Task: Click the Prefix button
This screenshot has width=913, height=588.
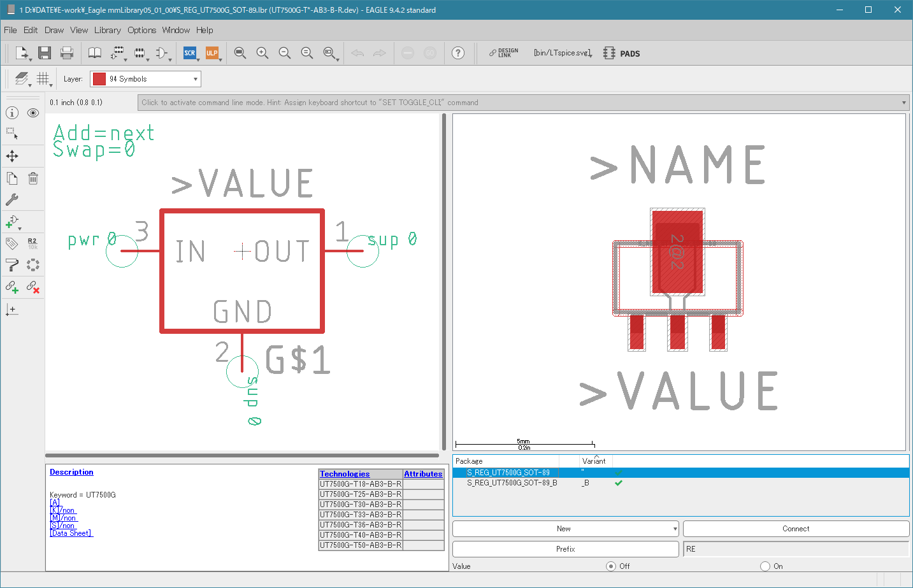Action: pos(565,549)
